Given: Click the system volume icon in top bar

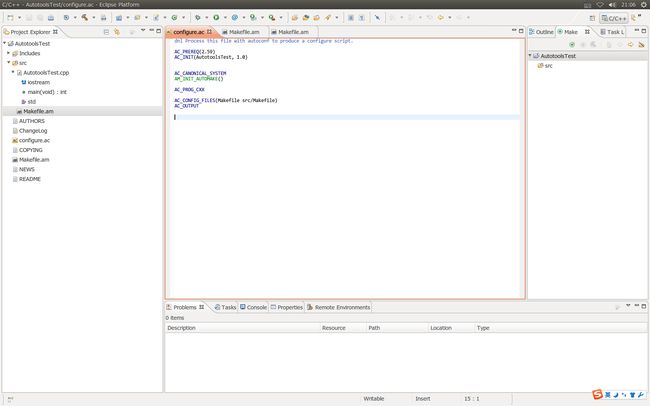Looking at the screenshot, I should tap(612, 5).
